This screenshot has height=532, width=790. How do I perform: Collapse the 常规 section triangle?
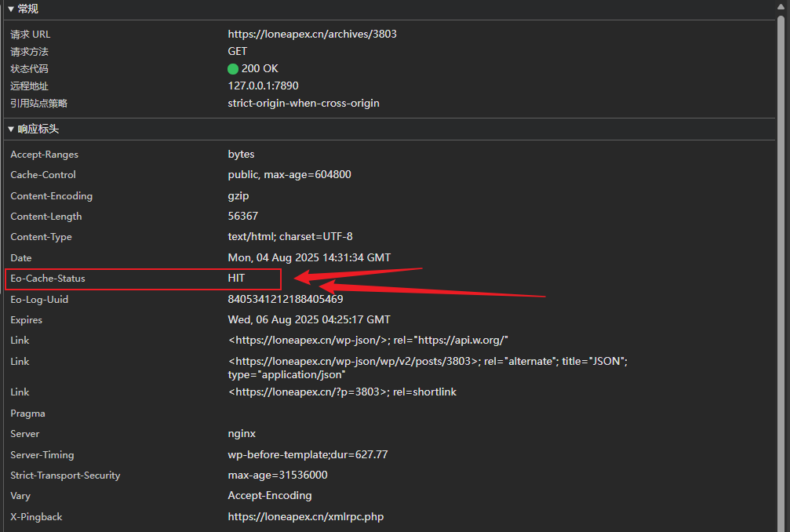pos(10,9)
